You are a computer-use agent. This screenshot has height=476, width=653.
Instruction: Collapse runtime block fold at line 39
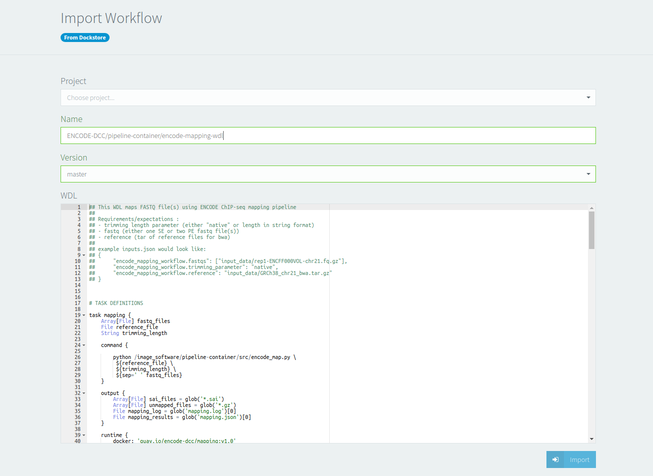pos(84,435)
